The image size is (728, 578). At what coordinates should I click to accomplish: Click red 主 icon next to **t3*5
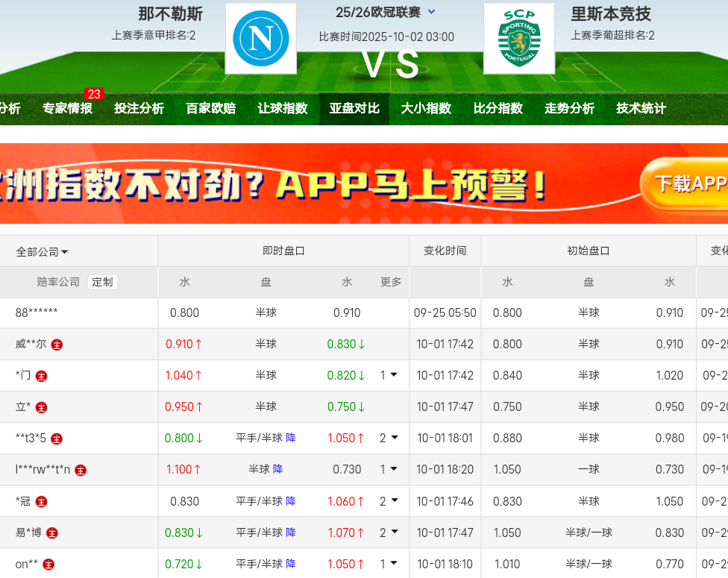[x=57, y=439]
